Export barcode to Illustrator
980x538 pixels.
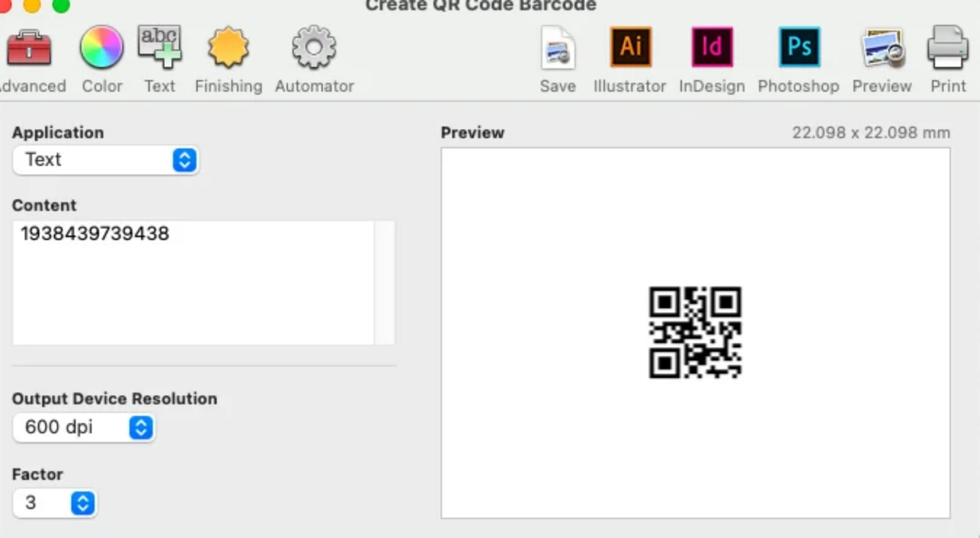(630, 48)
